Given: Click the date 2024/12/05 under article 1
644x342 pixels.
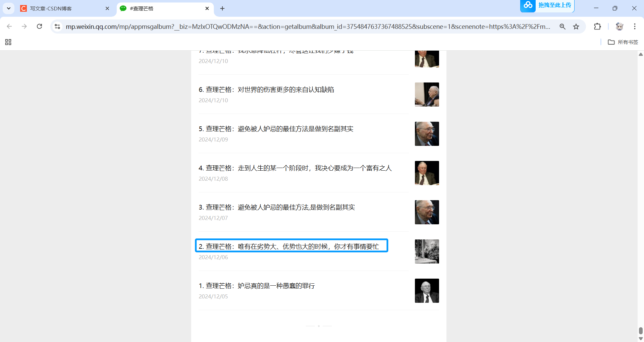Looking at the screenshot, I should click(x=213, y=296).
